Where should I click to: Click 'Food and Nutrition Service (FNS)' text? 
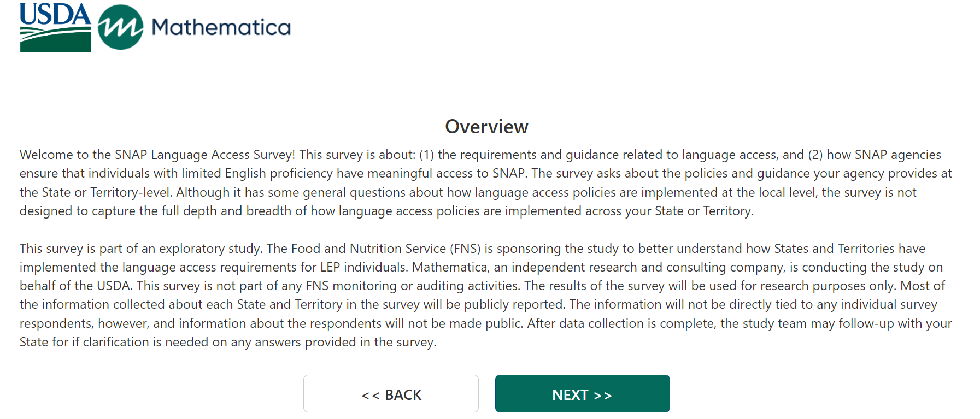[x=386, y=249]
